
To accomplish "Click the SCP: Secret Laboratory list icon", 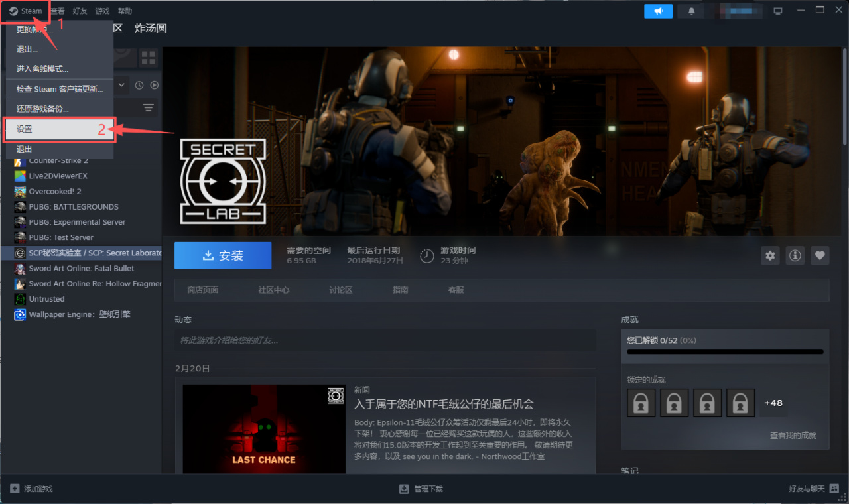I will (x=20, y=253).
